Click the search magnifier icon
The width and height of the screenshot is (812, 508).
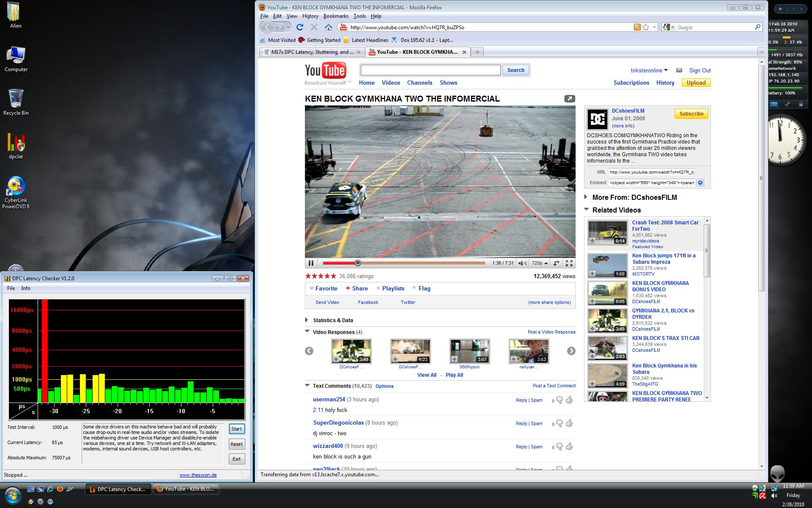click(x=757, y=27)
